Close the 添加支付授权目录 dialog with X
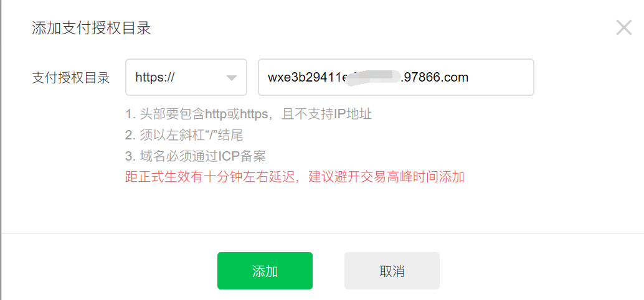This screenshot has width=644, height=300. (624, 27)
